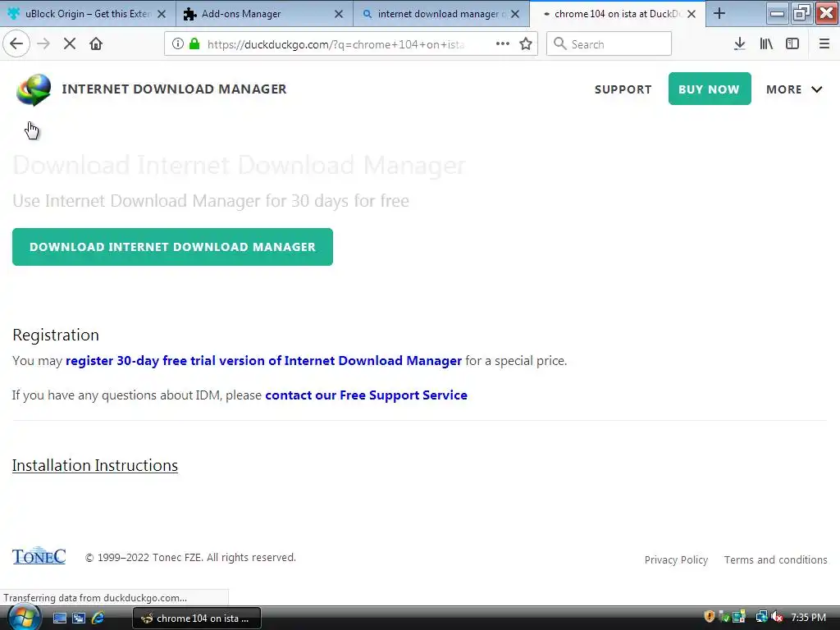Click the BUY NOW button

710,89
